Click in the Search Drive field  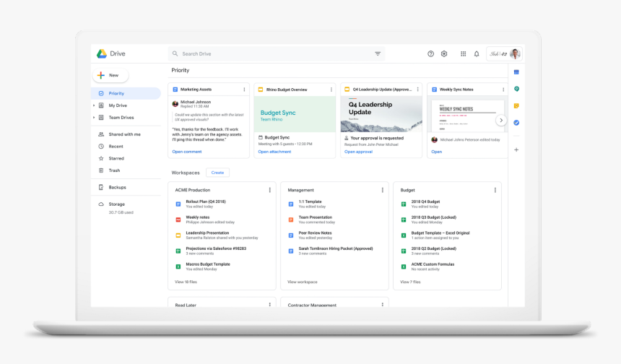pyautogui.click(x=274, y=54)
